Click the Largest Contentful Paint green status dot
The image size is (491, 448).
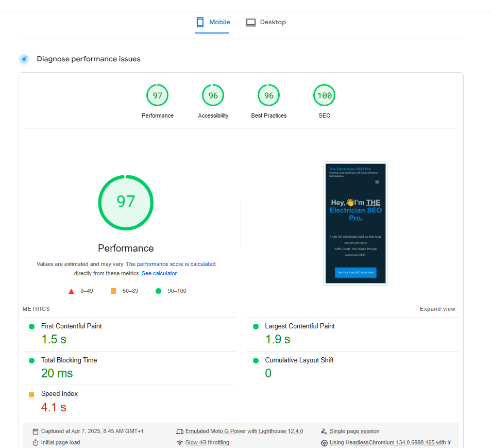pos(256,326)
